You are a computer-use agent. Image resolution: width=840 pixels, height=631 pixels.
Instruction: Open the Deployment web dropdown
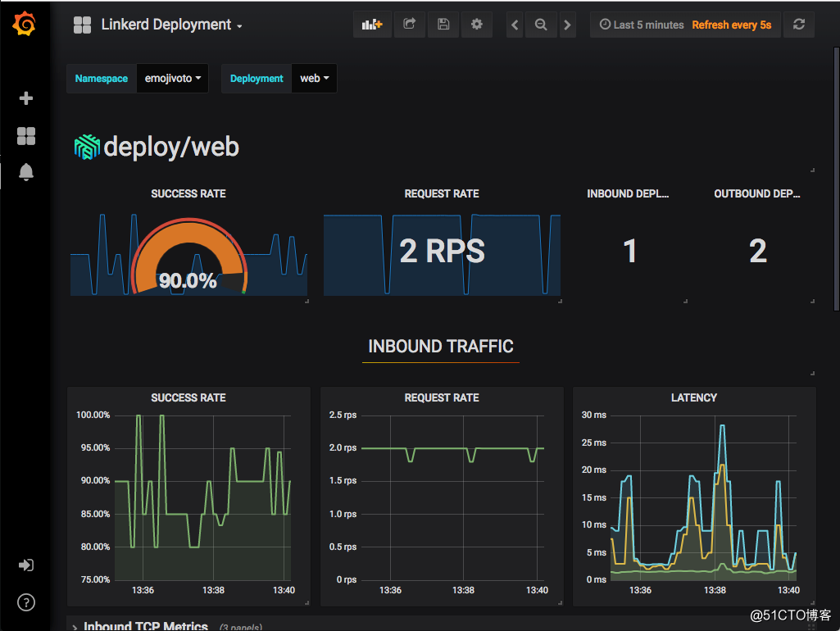click(x=315, y=78)
